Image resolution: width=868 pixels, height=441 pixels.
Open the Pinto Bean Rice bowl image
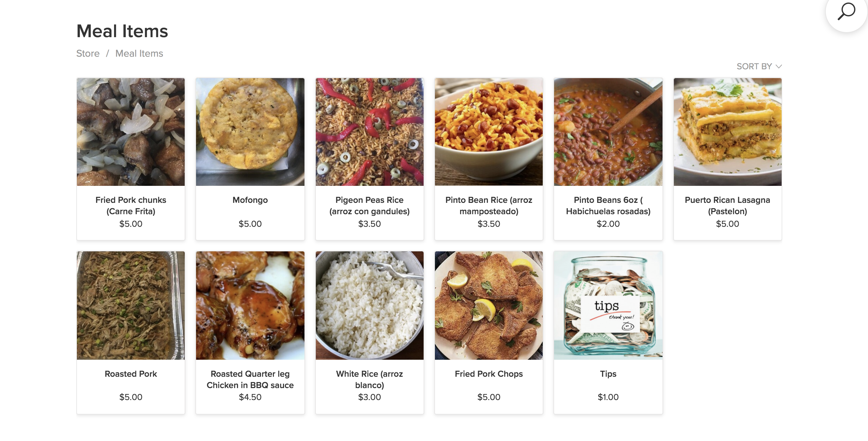click(x=489, y=132)
